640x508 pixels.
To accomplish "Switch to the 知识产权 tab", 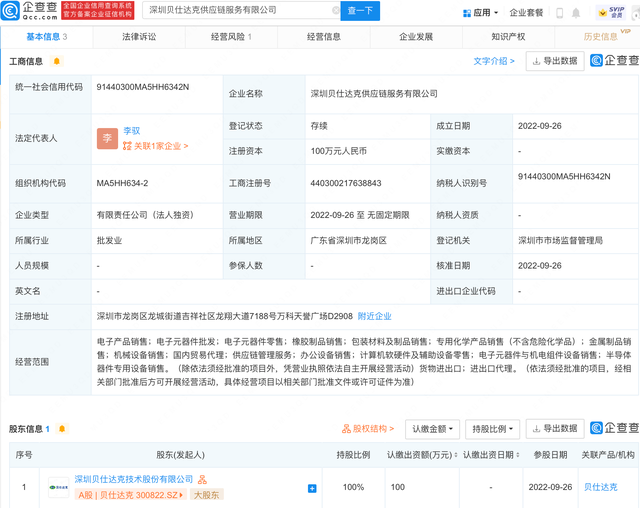I will tap(508, 37).
